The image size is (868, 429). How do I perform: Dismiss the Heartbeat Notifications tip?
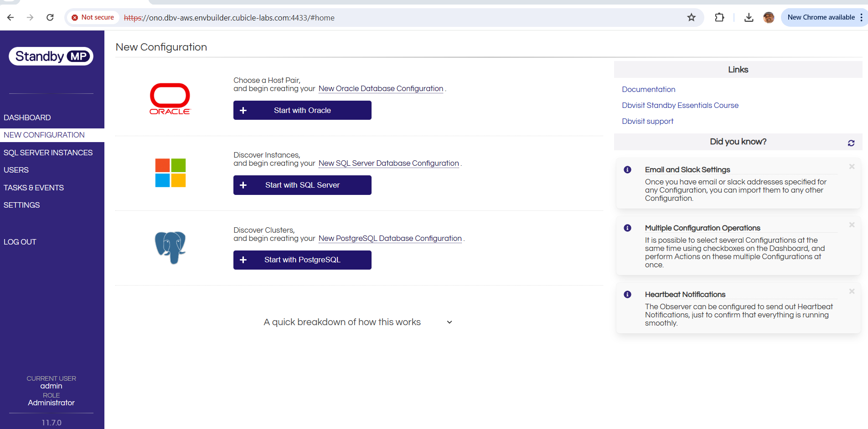point(852,291)
